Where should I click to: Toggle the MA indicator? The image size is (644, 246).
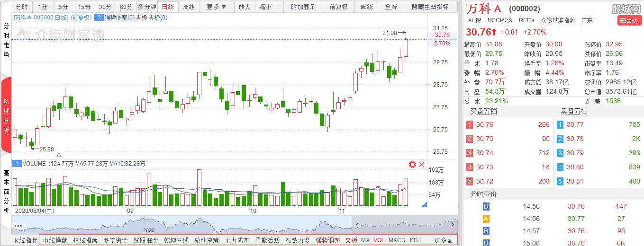click(365, 240)
